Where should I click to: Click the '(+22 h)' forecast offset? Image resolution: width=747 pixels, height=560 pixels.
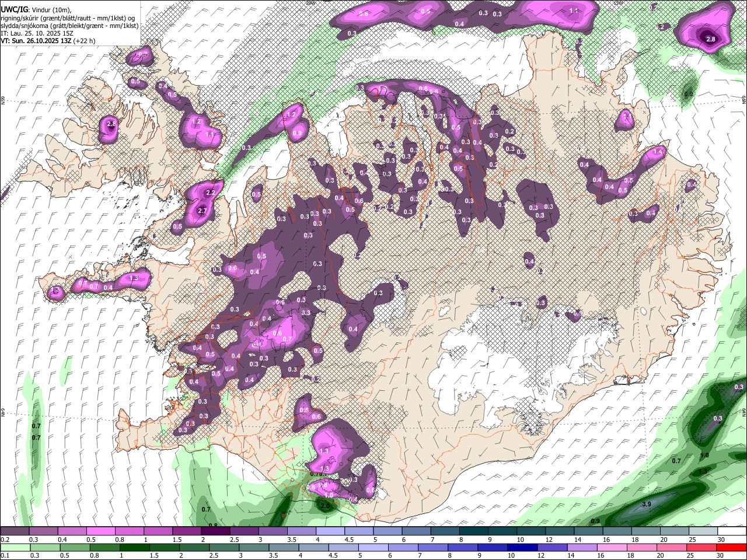tap(85, 41)
